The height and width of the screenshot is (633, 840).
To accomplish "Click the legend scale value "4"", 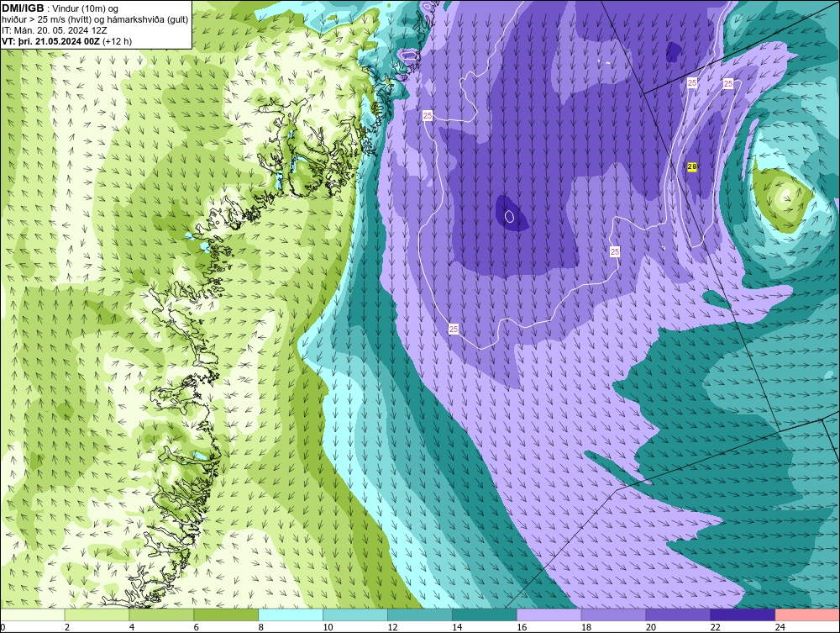I will point(132,627).
